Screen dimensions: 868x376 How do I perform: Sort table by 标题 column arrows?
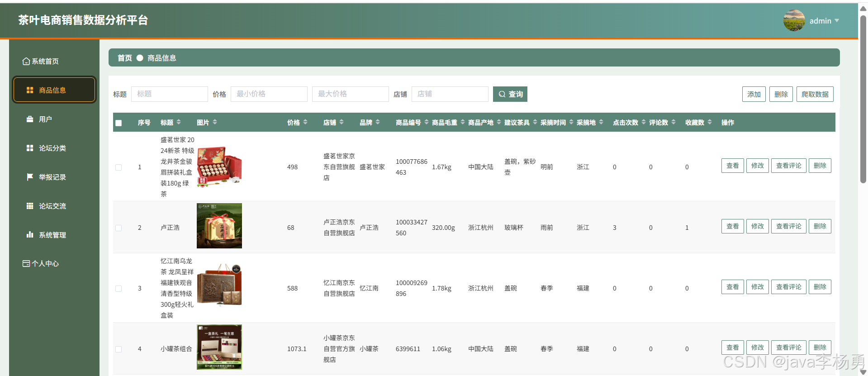179,122
